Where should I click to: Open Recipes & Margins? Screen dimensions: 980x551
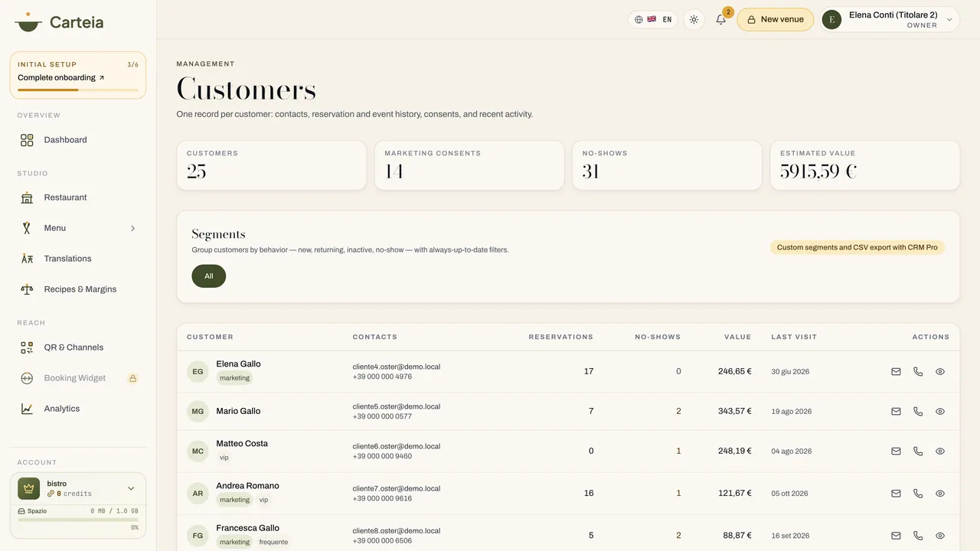78,289
